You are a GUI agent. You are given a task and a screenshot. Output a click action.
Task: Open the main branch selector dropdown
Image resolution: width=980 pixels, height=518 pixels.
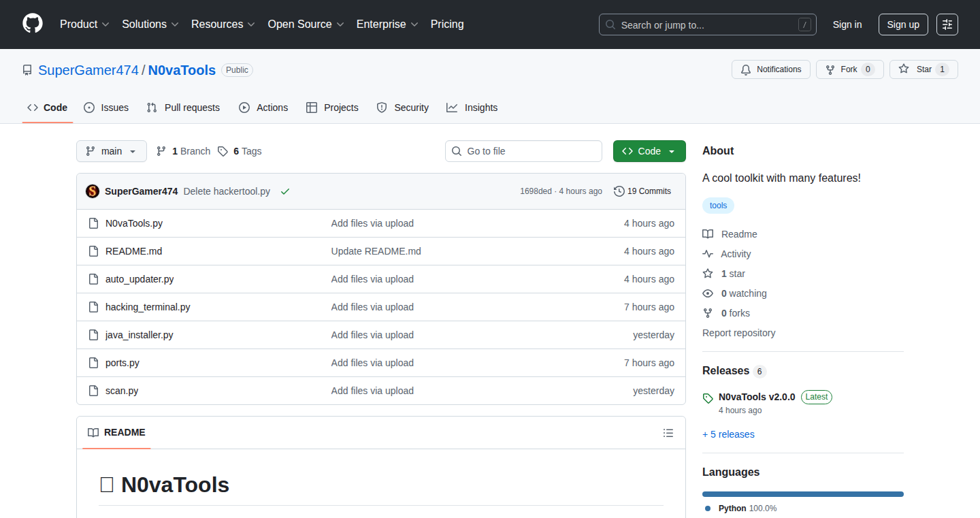point(112,151)
